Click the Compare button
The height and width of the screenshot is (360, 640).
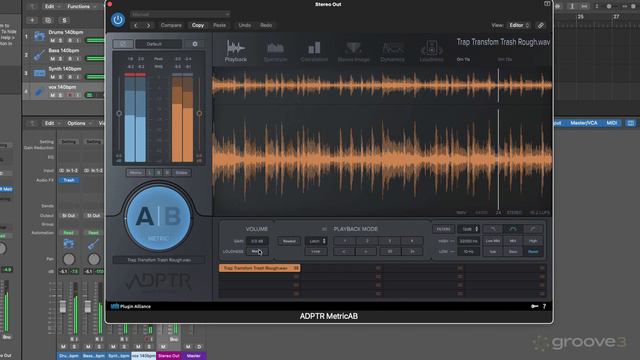pos(171,25)
